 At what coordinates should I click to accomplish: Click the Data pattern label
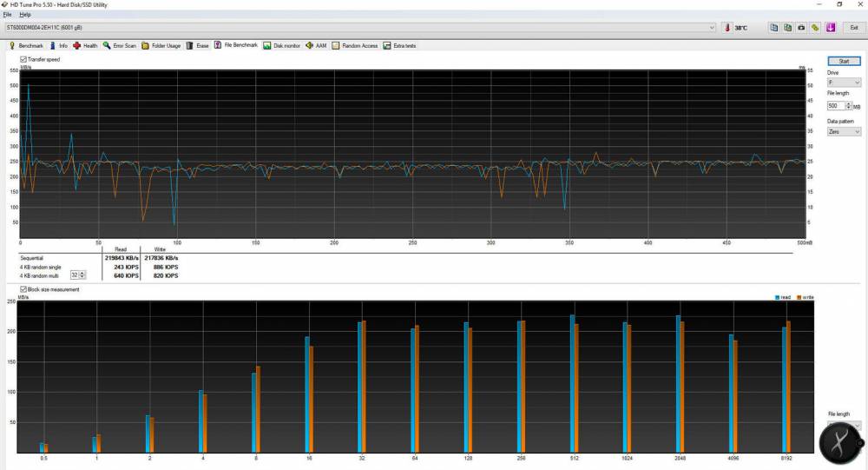click(840, 122)
